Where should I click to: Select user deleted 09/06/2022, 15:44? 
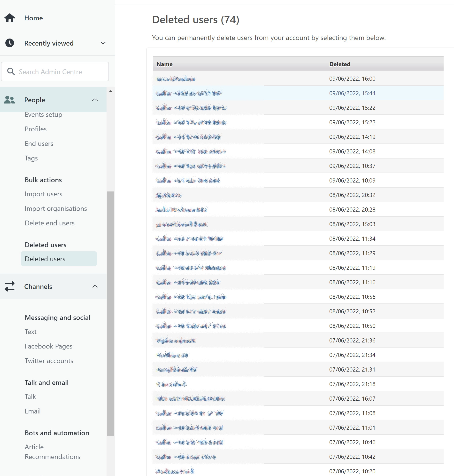[x=189, y=93]
